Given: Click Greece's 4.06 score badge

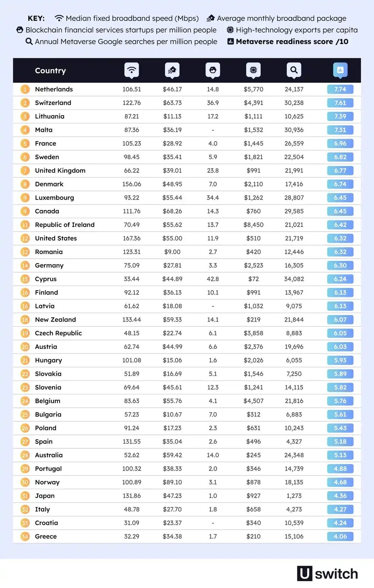Looking at the screenshot, I should pos(340,536).
